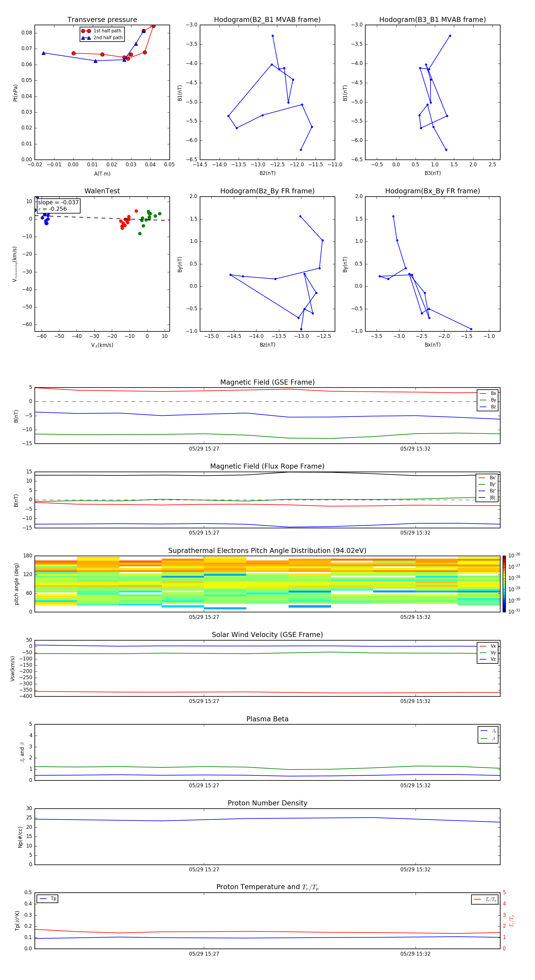The height and width of the screenshot is (980, 535).
Task: Click the Suprathermal Electrons Pitch Angle Distribution title
Action: tap(267, 551)
